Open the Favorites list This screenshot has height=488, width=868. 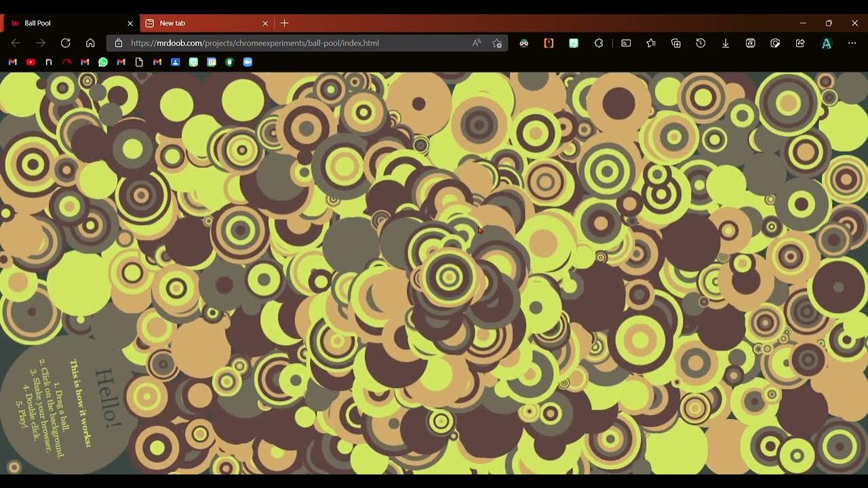651,43
